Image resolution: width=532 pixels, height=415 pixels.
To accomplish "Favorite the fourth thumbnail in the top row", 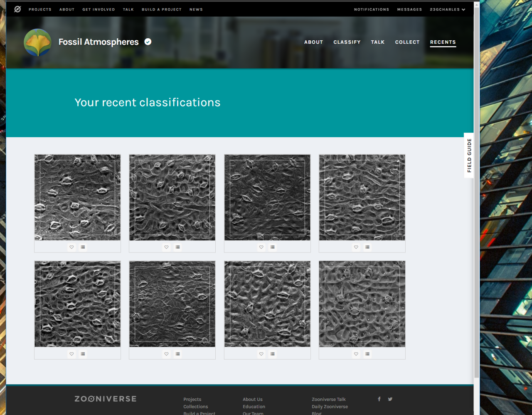I will pyautogui.click(x=356, y=247).
